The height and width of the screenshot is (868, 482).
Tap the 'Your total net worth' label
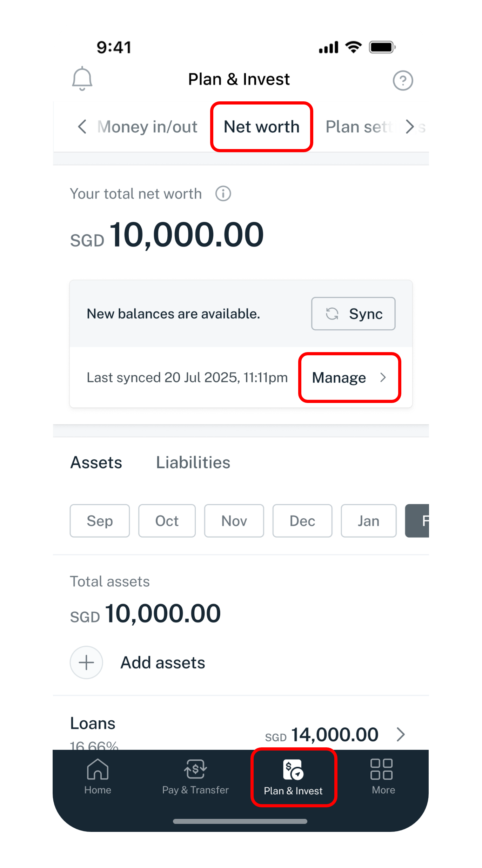tap(136, 194)
